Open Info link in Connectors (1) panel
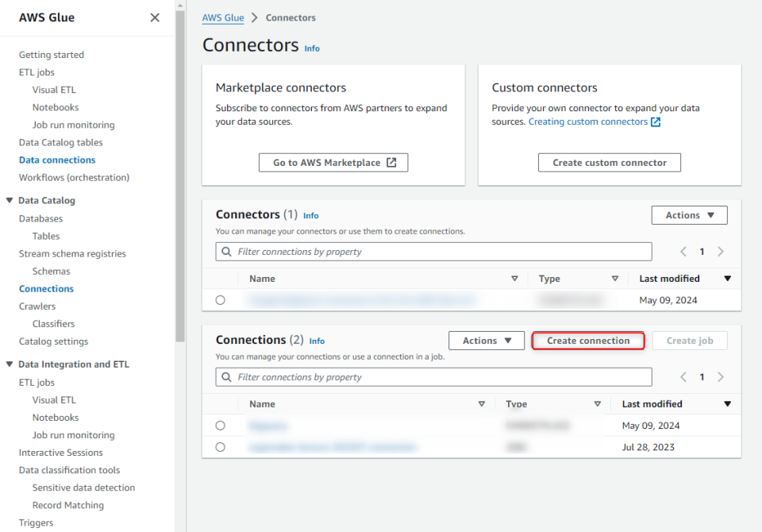The image size is (762, 532). click(311, 215)
